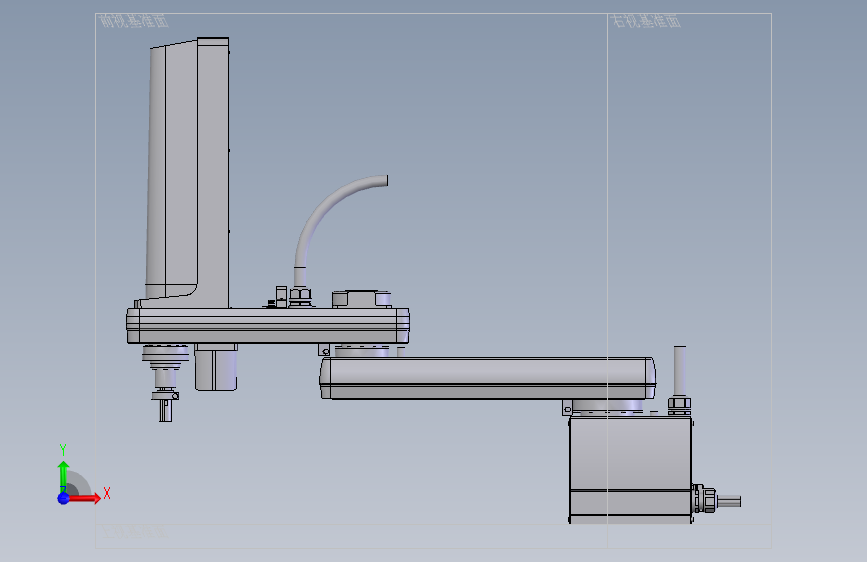The width and height of the screenshot is (867, 562).
Task: Select the robot base housing box
Action: [630, 470]
